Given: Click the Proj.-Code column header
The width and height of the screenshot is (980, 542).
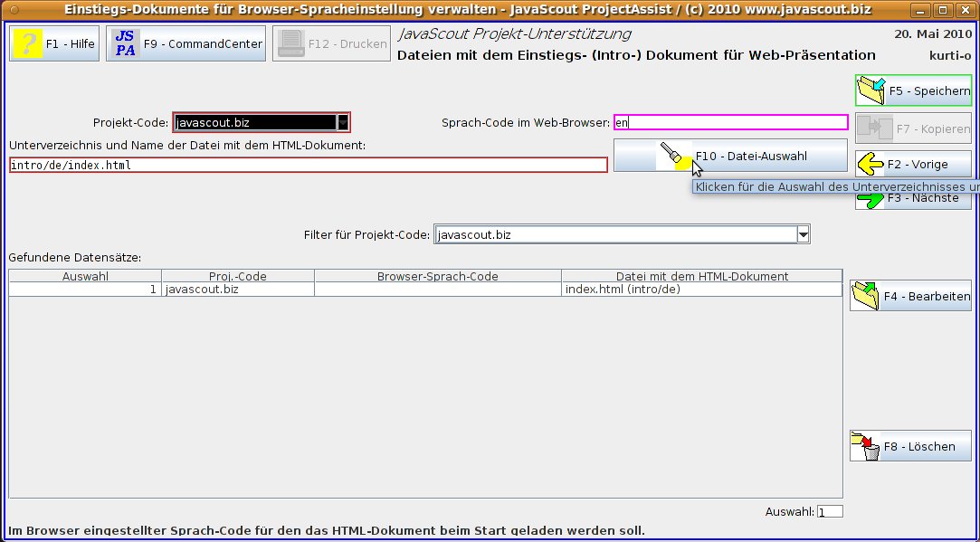Looking at the screenshot, I should coord(238,276).
